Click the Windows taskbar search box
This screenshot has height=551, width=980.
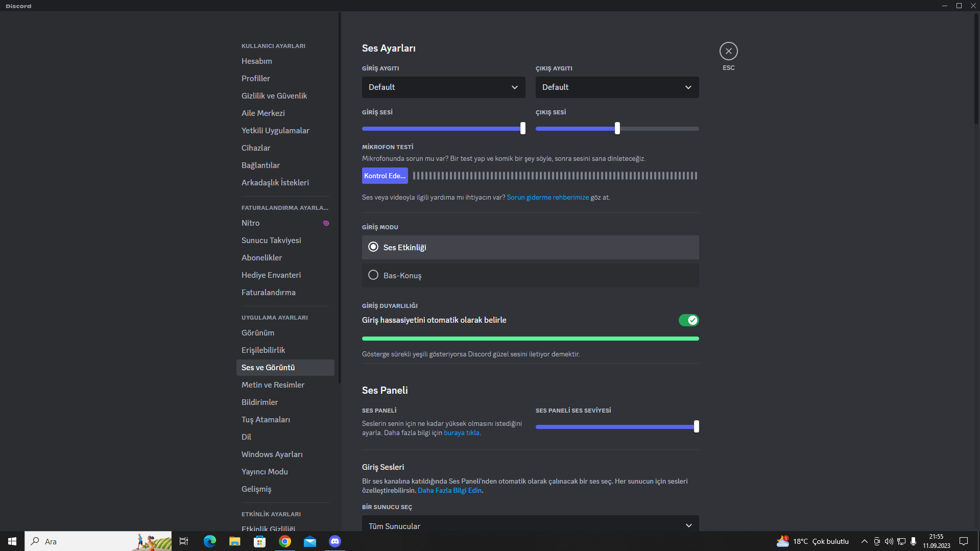click(98, 541)
